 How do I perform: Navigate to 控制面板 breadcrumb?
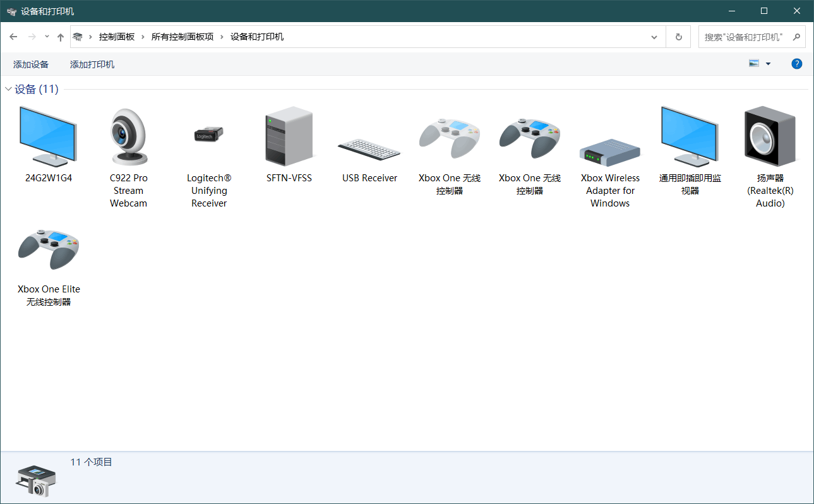point(117,37)
